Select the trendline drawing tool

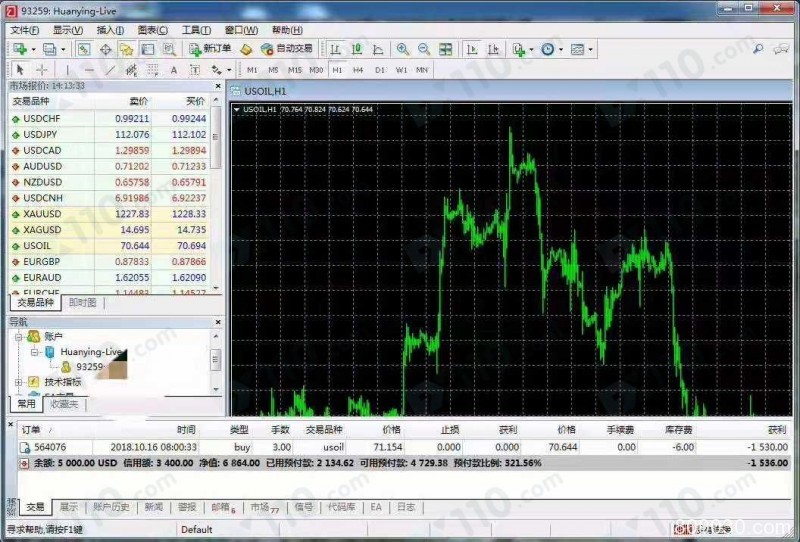point(110,70)
